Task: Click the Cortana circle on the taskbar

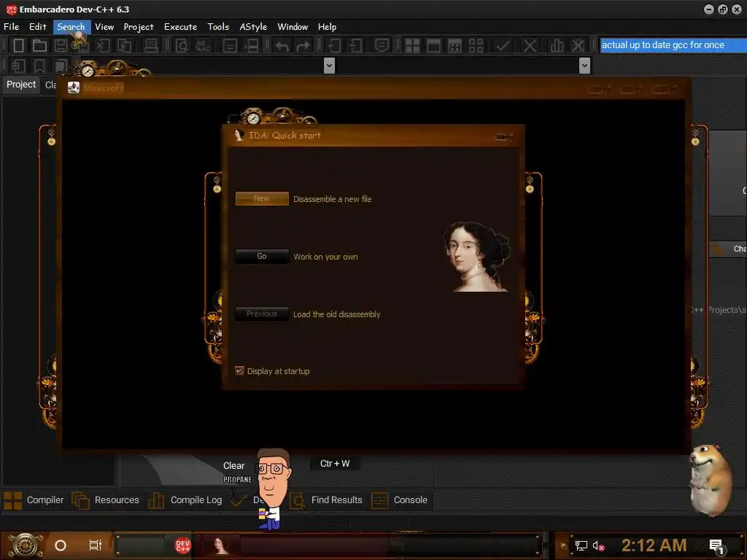Action: [x=61, y=545]
